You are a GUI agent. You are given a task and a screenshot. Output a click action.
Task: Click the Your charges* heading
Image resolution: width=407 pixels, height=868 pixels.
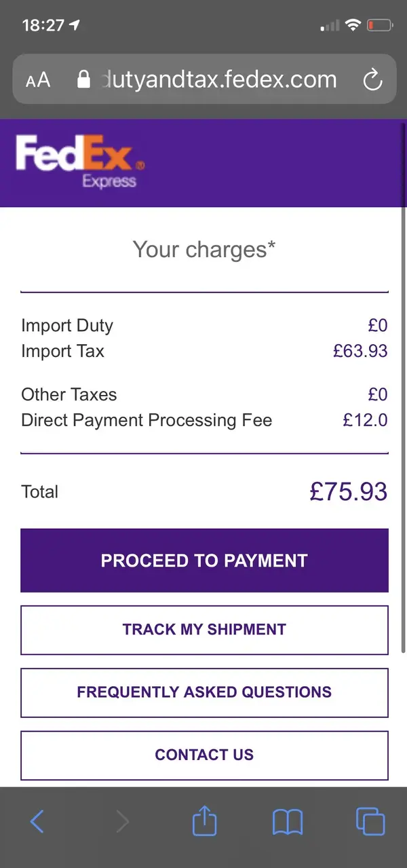tap(204, 250)
